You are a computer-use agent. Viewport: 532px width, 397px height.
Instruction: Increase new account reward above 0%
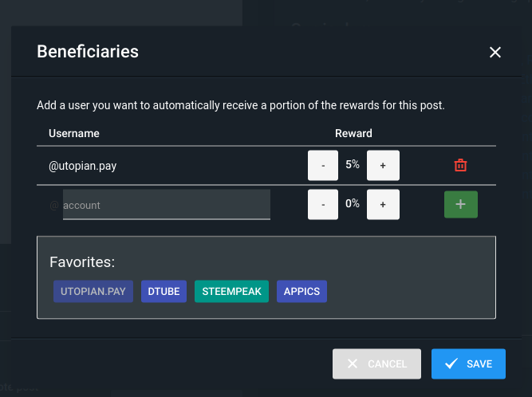point(383,204)
